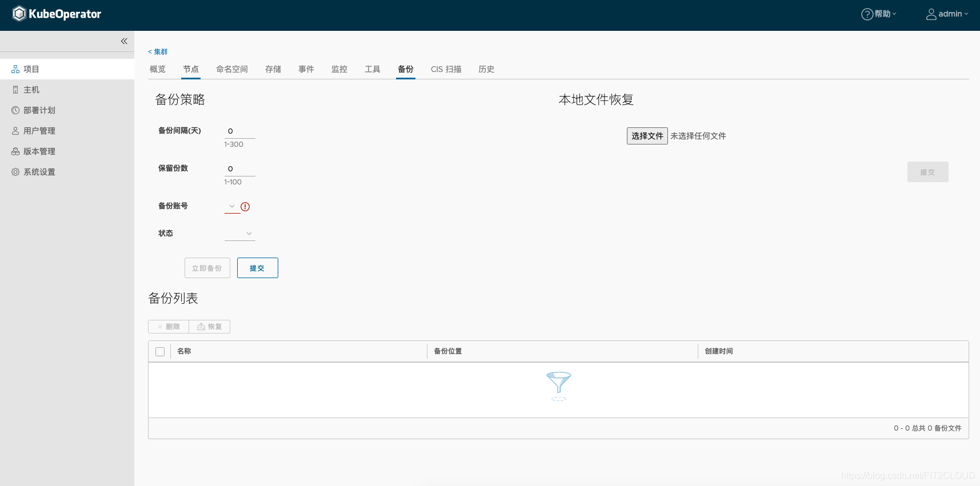The width and height of the screenshot is (980, 486).
Task: Click the '0 - 0 总共 0 备份文件' footer text
Action: [927, 428]
